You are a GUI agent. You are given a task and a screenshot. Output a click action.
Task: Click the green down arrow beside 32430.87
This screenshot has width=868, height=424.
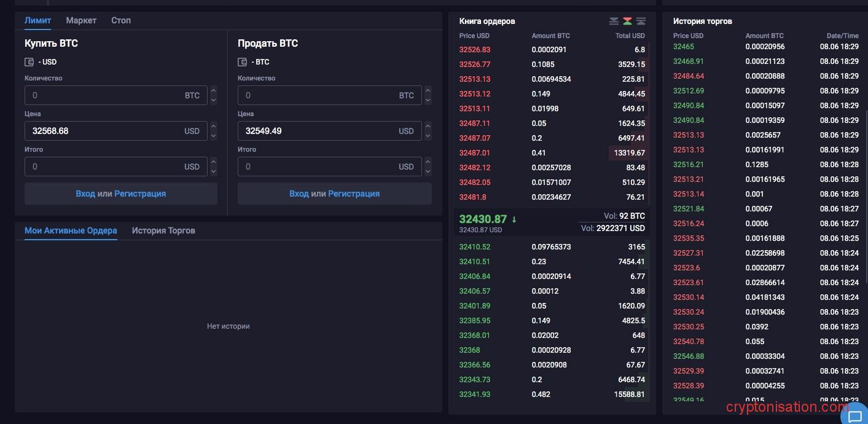514,219
